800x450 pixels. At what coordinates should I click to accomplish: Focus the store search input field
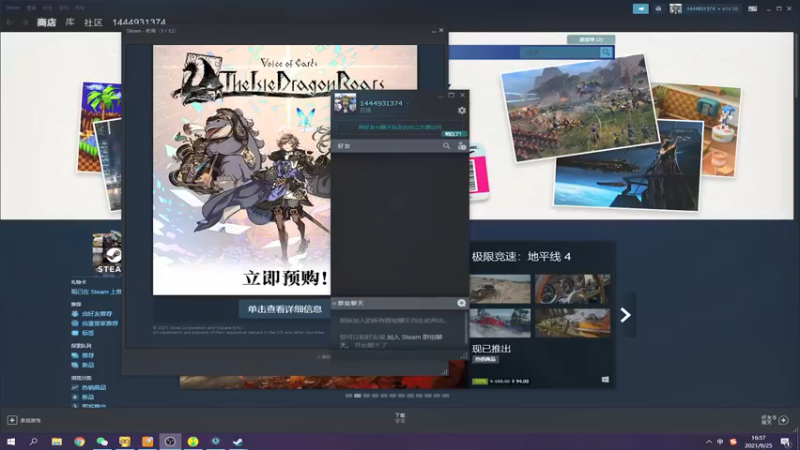point(560,52)
